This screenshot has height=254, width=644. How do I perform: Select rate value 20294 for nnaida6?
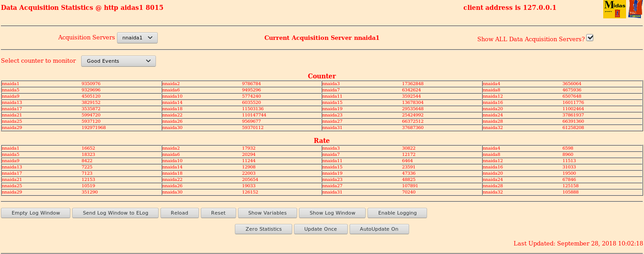(x=249, y=155)
